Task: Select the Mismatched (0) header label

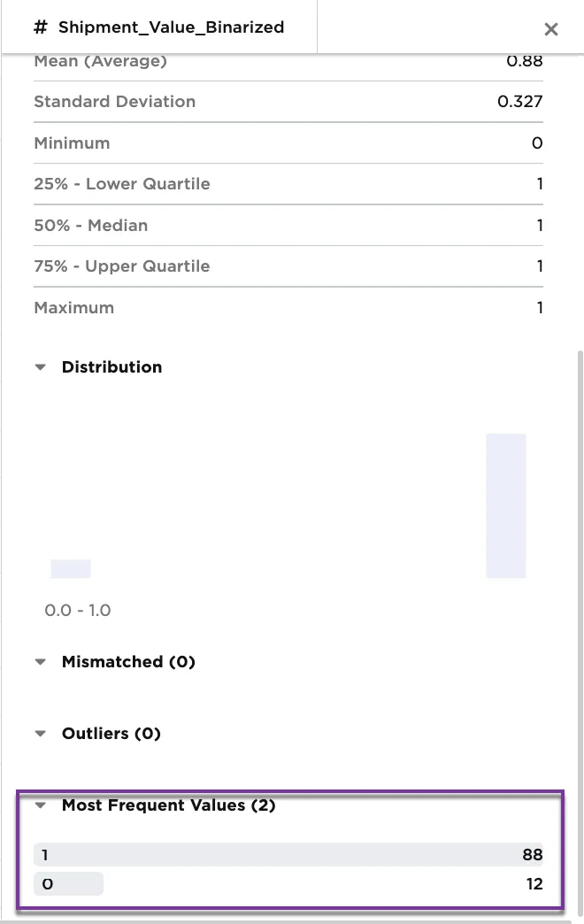Action: (x=128, y=661)
